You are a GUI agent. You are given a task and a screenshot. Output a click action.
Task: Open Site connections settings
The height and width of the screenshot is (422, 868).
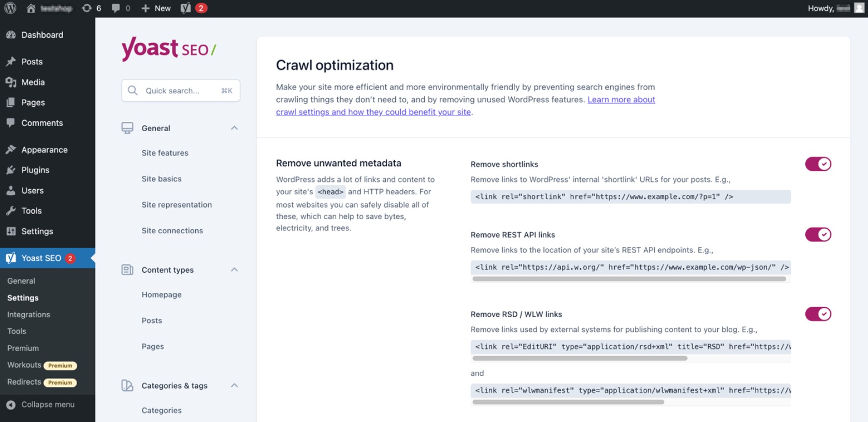[x=172, y=231]
